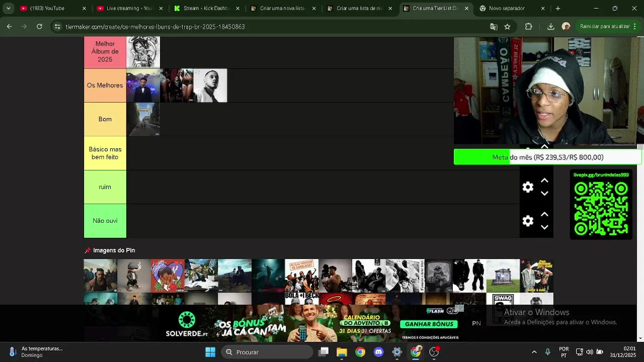This screenshot has width=644, height=362.
Task: Select the Os Melhores tier label
Action: (105, 85)
